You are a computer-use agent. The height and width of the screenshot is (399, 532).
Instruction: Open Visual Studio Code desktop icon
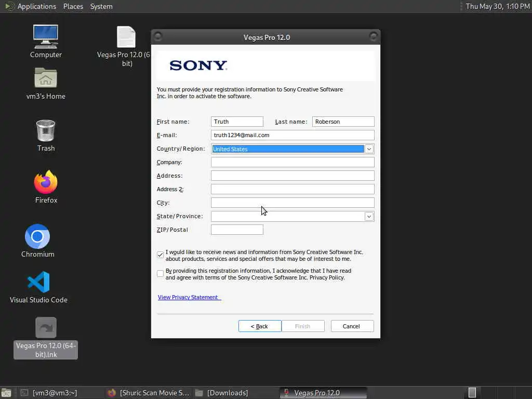(38, 287)
